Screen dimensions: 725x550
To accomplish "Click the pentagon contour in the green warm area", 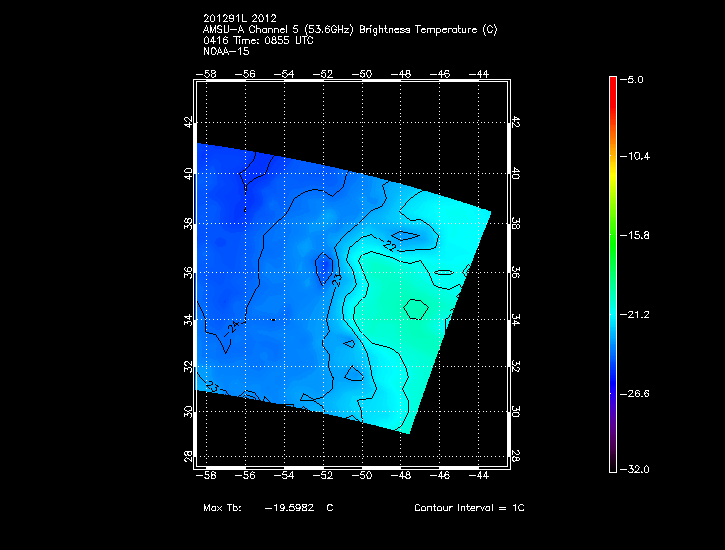I will 417,309.
